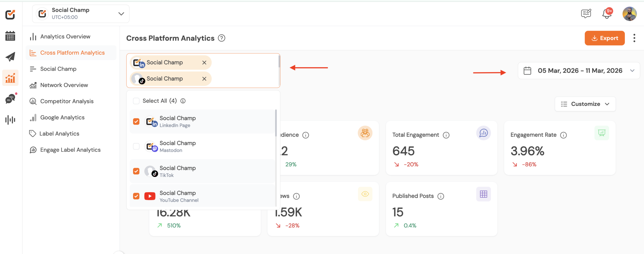The image size is (644, 254).
Task: Click help icon beside Cross Platform Analytics title
Action: (221, 38)
